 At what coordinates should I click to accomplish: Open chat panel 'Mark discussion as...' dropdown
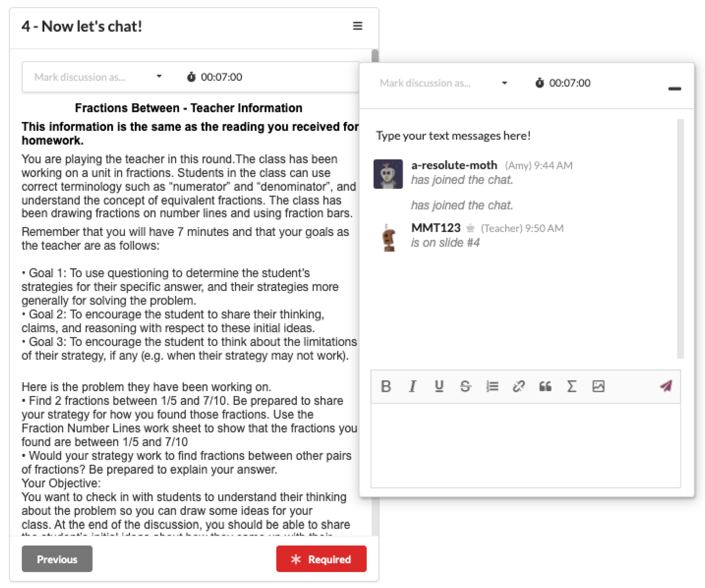[x=443, y=83]
